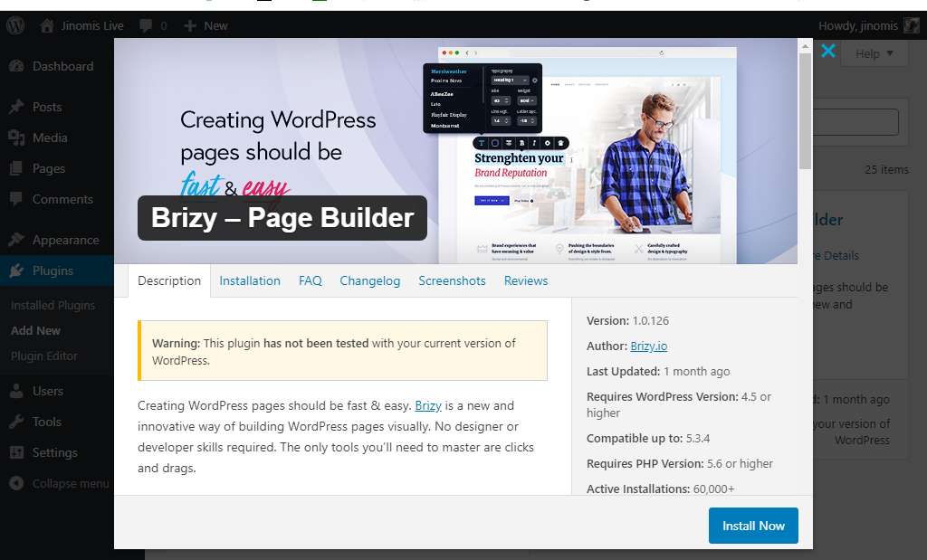Expand the Help dropdown

coord(874,53)
